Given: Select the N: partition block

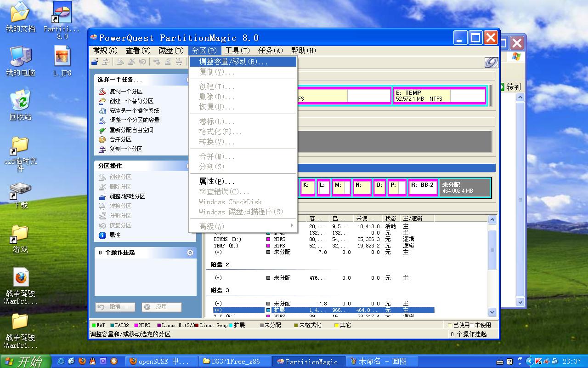Looking at the screenshot, I should point(362,188).
